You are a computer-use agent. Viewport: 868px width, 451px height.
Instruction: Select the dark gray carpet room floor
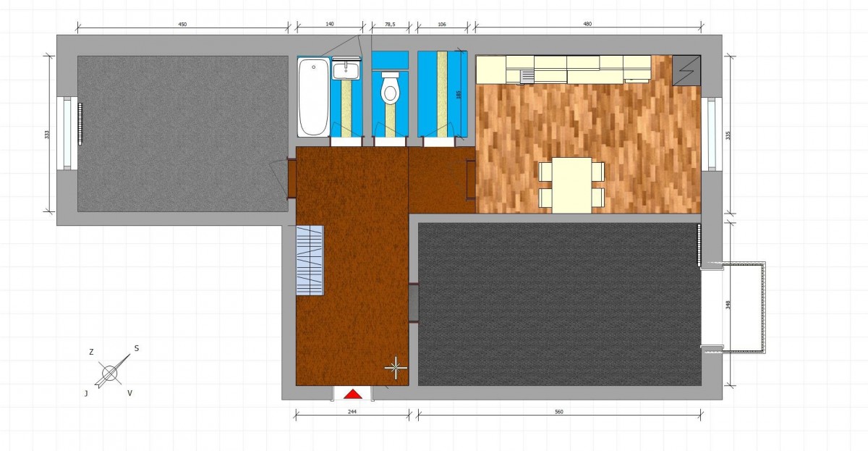coord(559,304)
